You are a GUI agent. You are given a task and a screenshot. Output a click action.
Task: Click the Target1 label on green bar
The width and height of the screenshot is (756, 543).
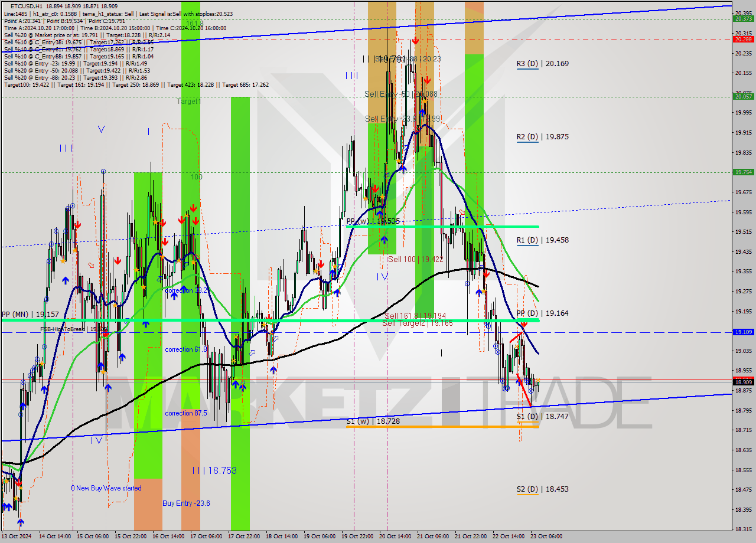pos(189,102)
